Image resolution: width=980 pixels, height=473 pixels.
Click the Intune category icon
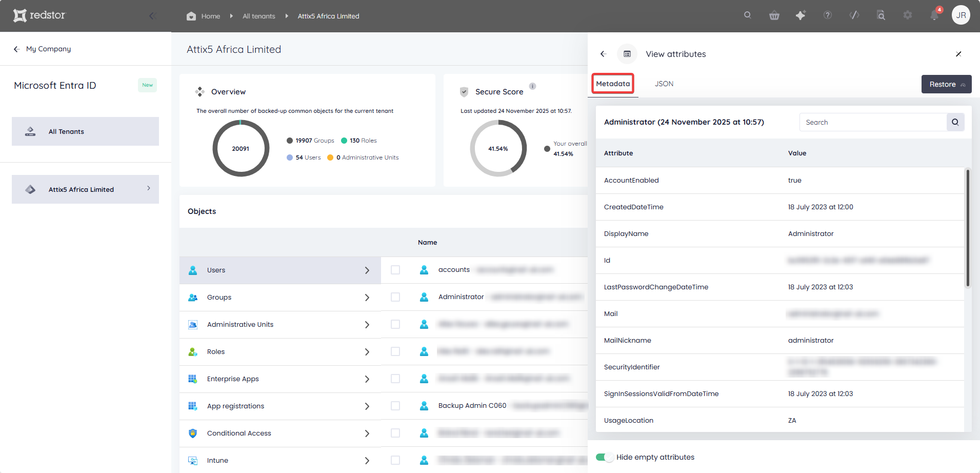coord(193,461)
